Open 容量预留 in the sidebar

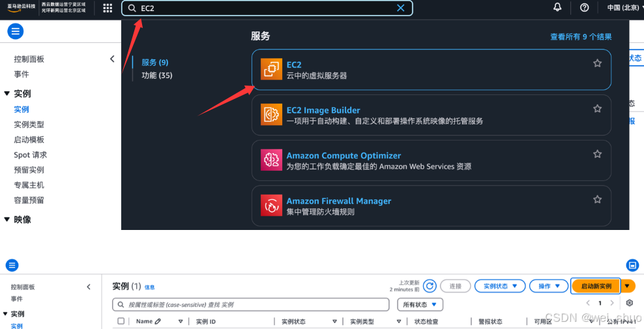[x=29, y=201]
